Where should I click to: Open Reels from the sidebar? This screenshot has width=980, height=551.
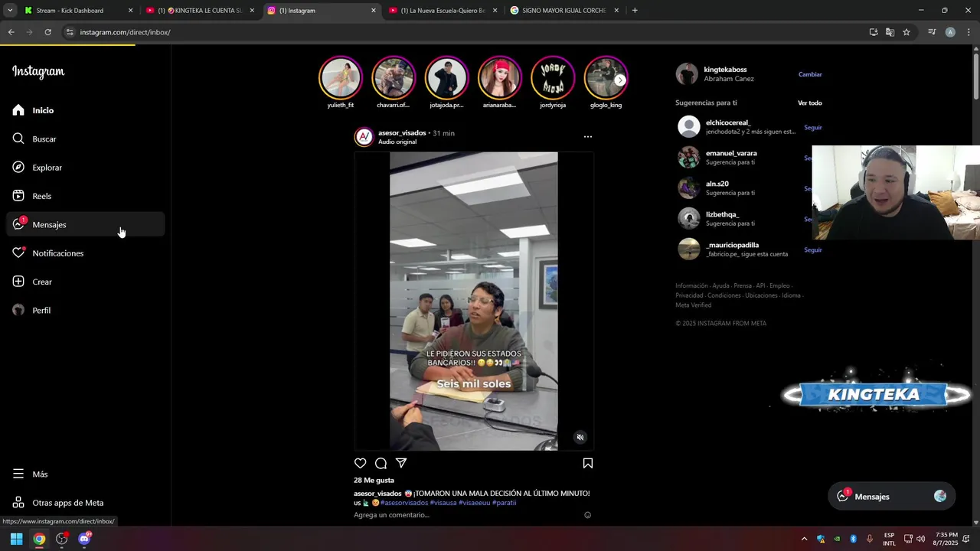(85, 196)
